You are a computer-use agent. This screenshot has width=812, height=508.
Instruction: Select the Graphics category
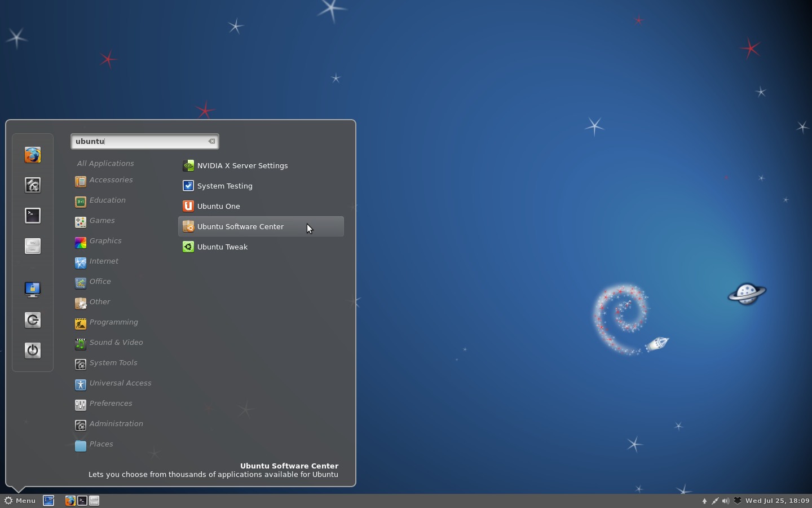click(x=105, y=241)
